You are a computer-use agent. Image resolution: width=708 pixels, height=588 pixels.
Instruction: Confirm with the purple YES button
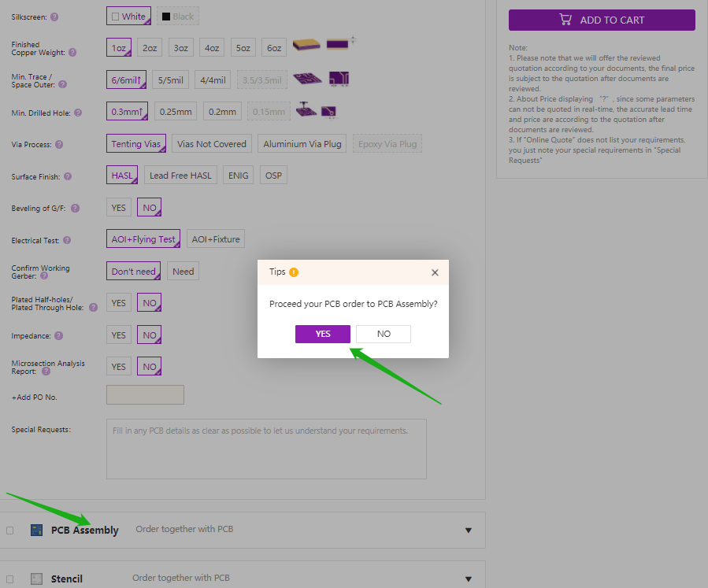point(323,334)
